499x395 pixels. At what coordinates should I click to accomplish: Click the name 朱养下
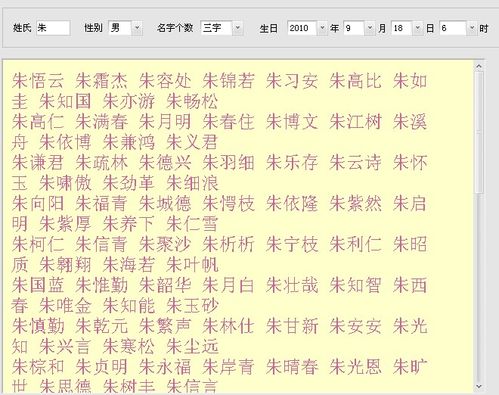tap(129, 224)
